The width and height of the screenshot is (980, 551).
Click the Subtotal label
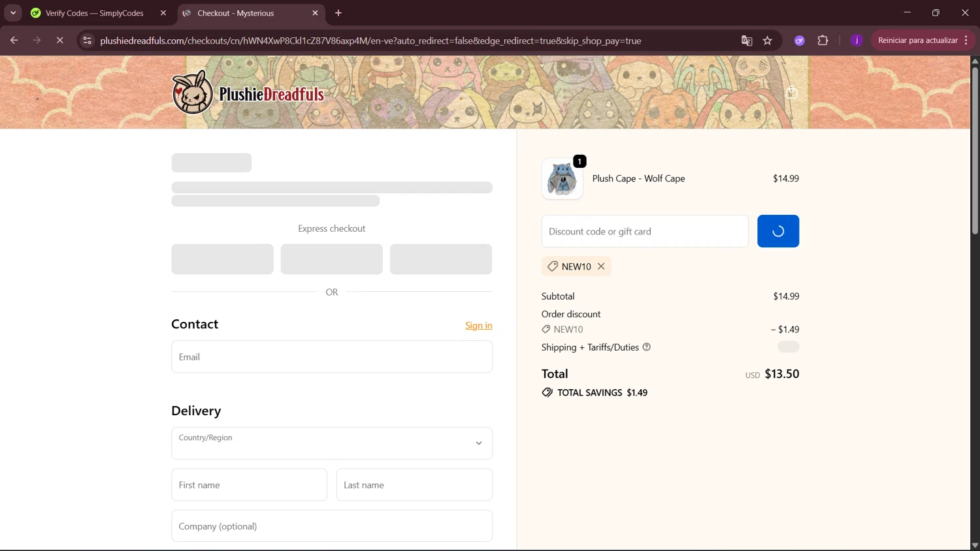coord(558,296)
